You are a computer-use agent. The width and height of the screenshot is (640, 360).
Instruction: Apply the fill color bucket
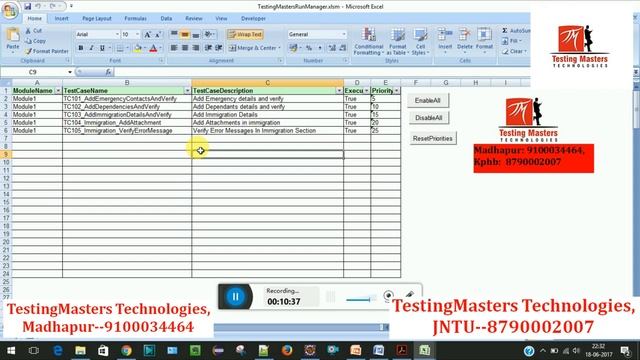[x=138, y=48]
